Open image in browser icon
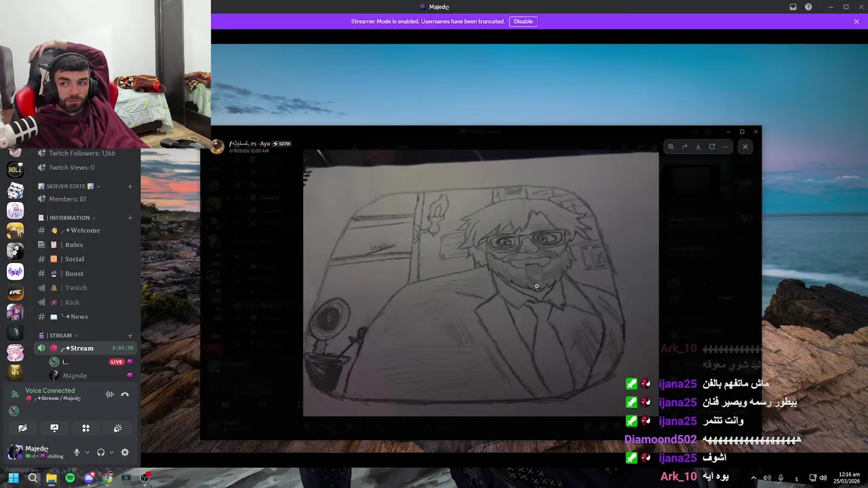 pos(711,146)
